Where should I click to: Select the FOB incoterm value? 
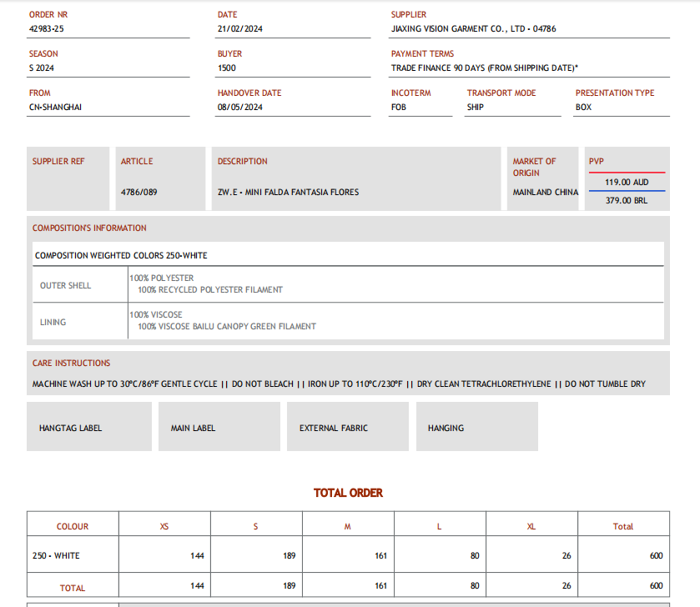[x=399, y=107]
